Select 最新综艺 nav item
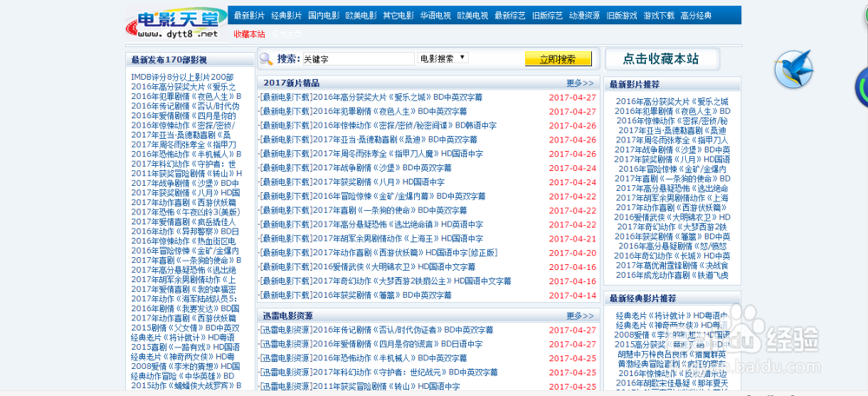 pyautogui.click(x=510, y=16)
